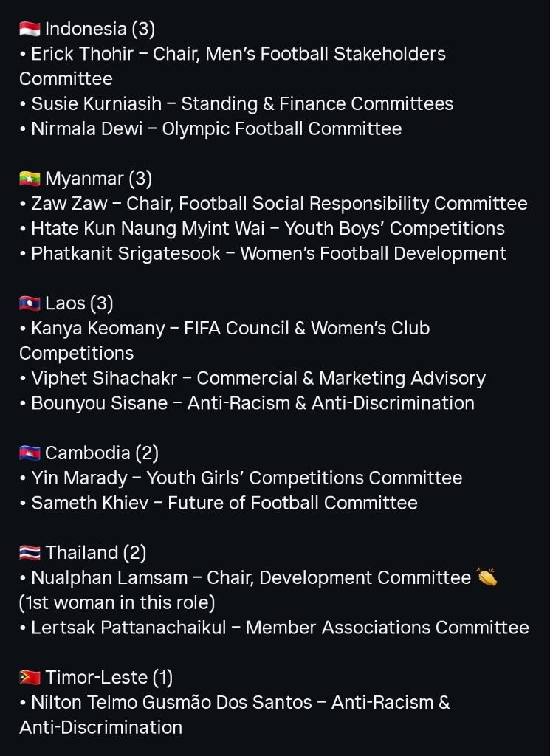Click the Laos flag emoji
The image size is (550, 756).
pos(30,303)
